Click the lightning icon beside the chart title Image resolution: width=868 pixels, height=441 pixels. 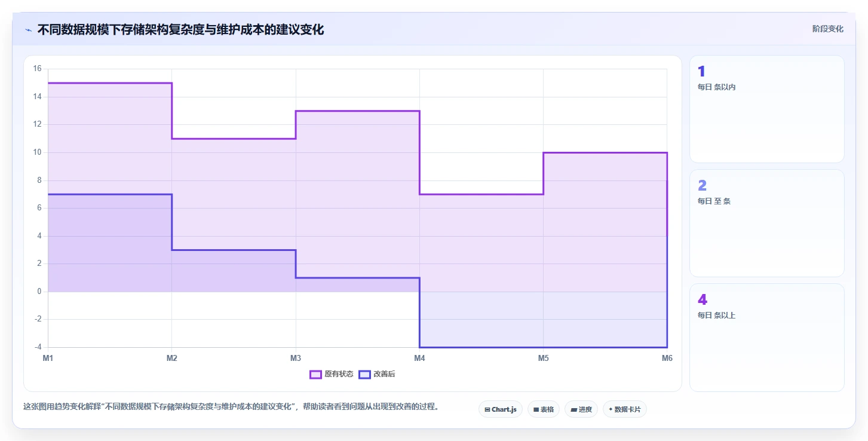(28, 30)
